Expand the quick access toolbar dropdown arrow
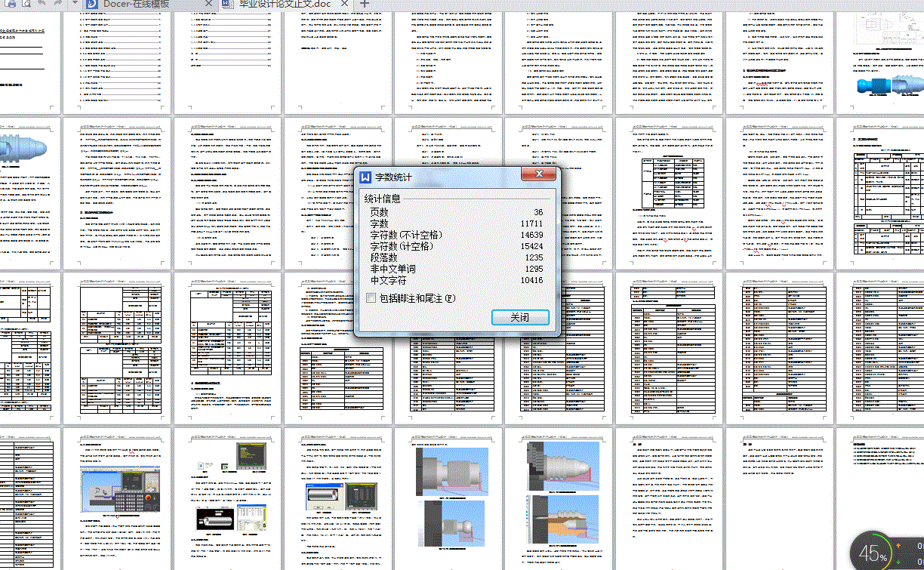This screenshot has width=924, height=570. coord(75,4)
